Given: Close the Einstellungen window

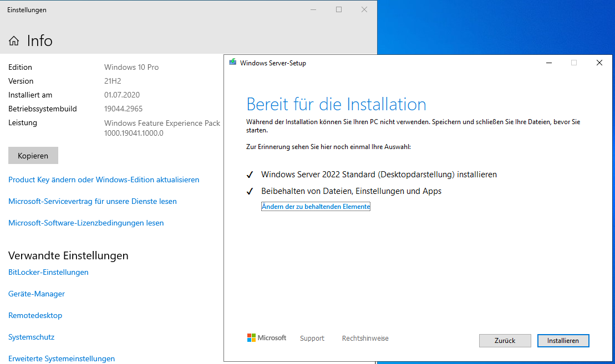Looking at the screenshot, I should coord(364,9).
